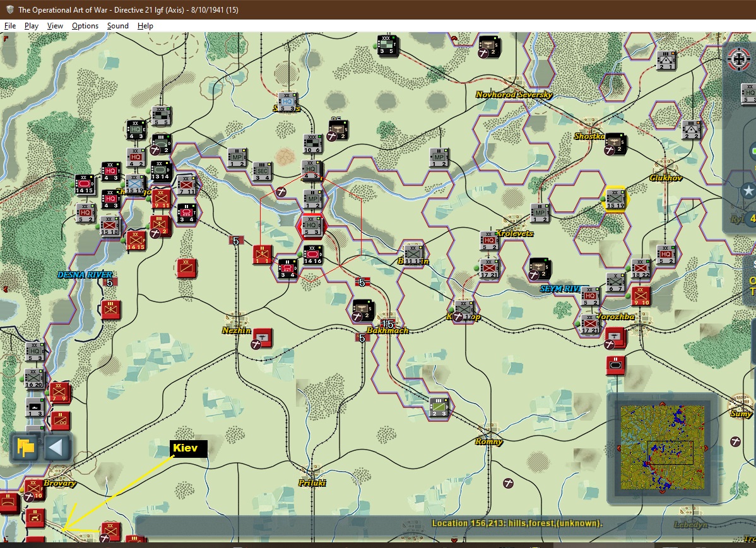Click inside the overview minimap
This screenshot has width=756, height=548.
pos(663,448)
